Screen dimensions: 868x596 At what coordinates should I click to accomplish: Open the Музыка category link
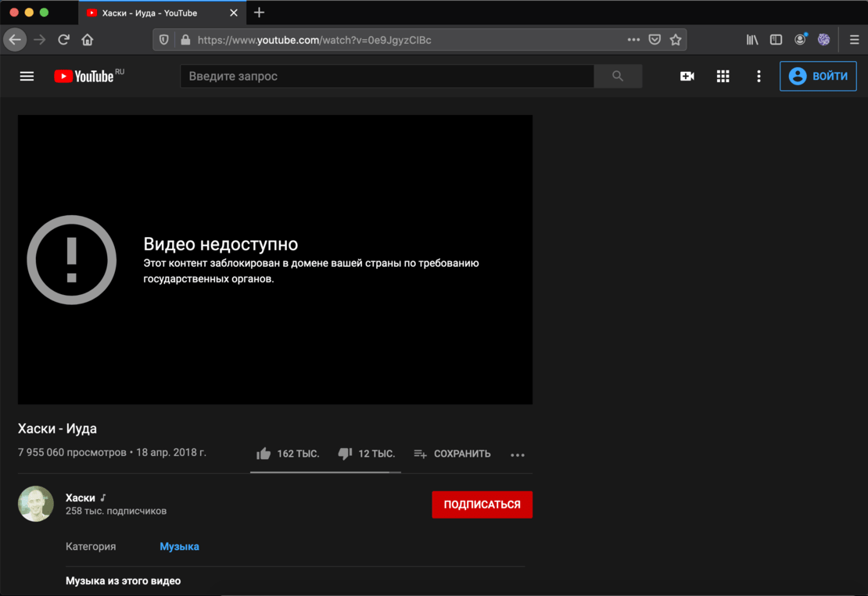tap(179, 547)
